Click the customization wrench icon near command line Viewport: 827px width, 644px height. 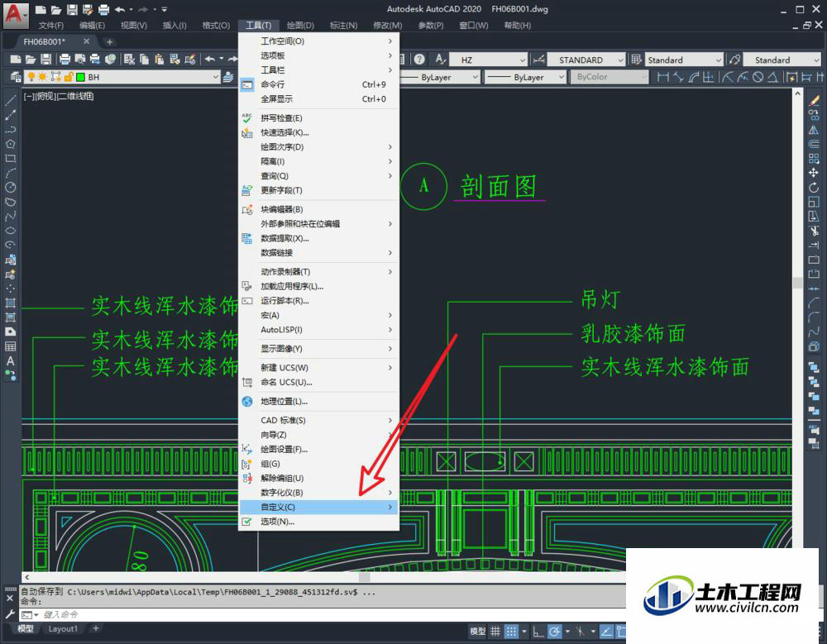click(x=9, y=614)
